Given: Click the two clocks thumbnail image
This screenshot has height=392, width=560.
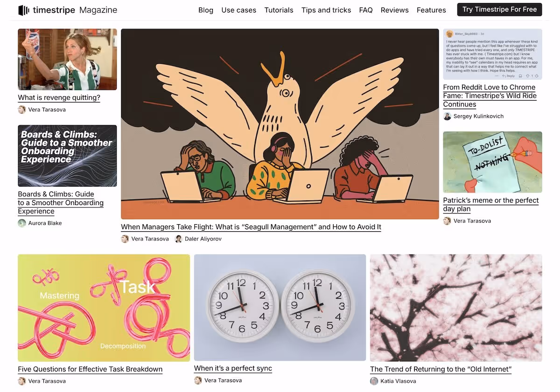Looking at the screenshot, I should coord(280,308).
